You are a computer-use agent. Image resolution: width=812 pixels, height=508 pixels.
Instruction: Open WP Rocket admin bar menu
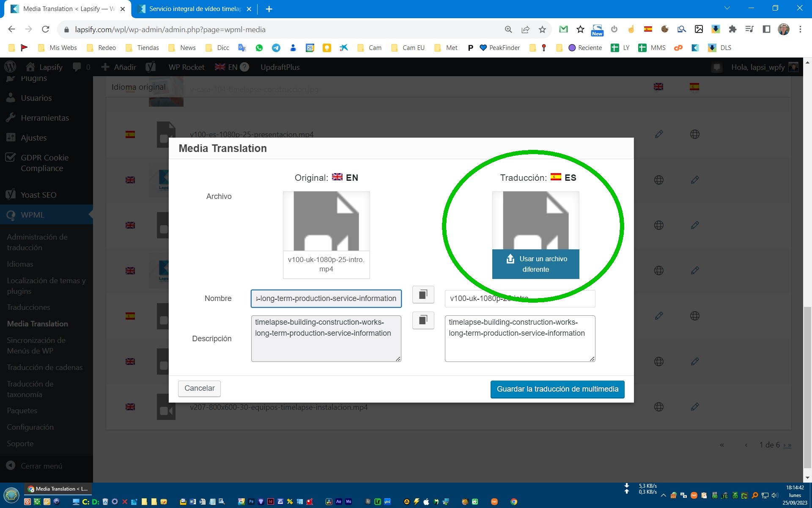coord(186,67)
